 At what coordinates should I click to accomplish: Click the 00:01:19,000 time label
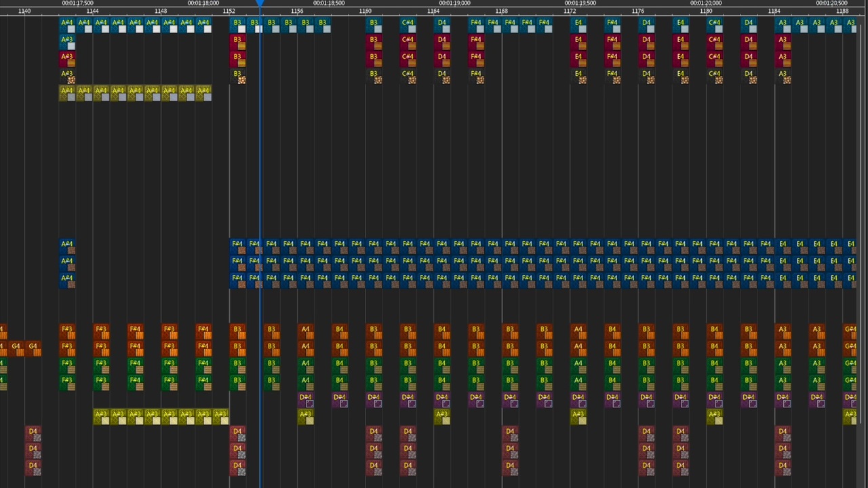click(x=454, y=3)
